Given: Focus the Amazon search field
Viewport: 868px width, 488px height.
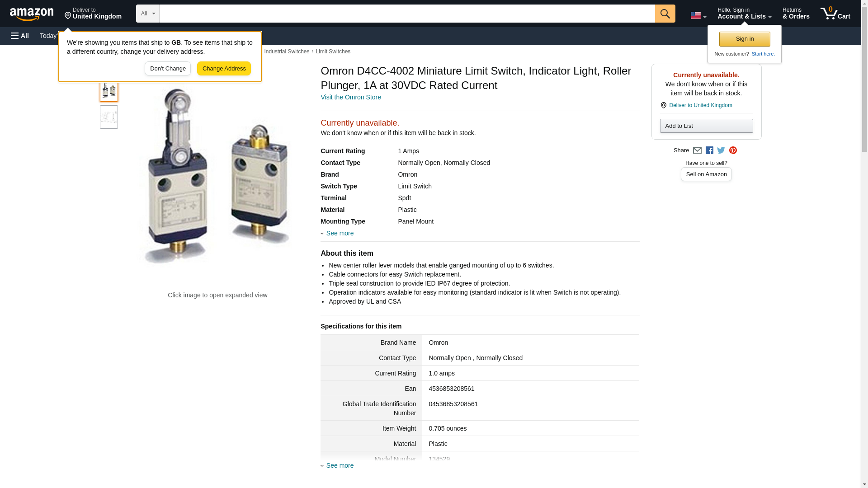Looking at the screenshot, I should pyautogui.click(x=407, y=14).
